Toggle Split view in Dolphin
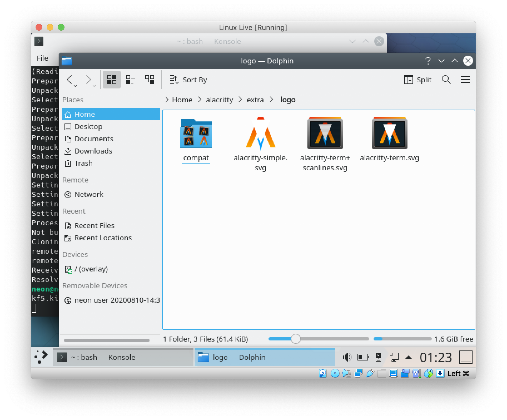Screen dimensions: 507x420 418,80
